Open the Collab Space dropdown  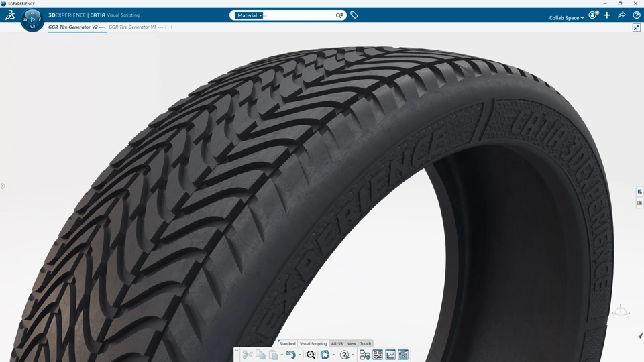566,17
